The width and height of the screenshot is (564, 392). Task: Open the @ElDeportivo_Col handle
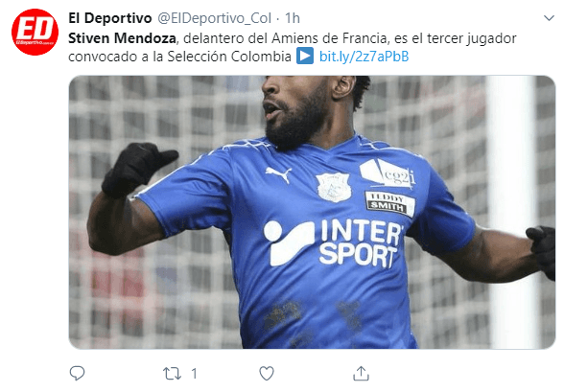tap(215, 18)
